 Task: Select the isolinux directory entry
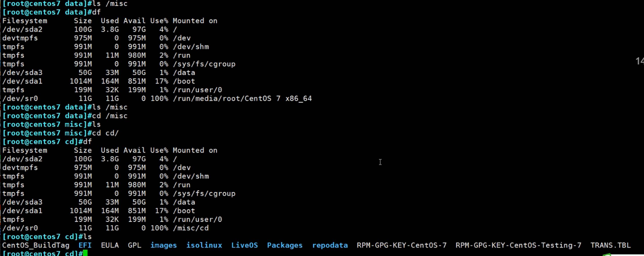click(x=204, y=245)
